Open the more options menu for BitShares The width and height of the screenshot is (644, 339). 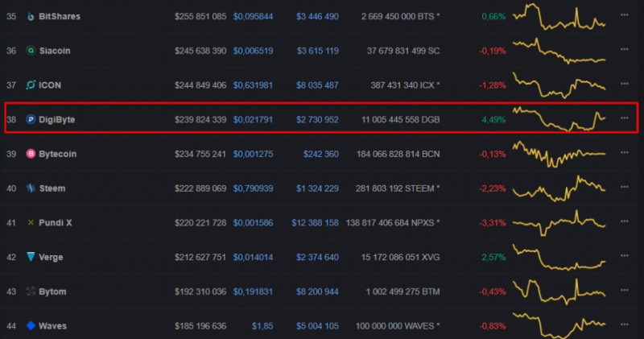[625, 14]
